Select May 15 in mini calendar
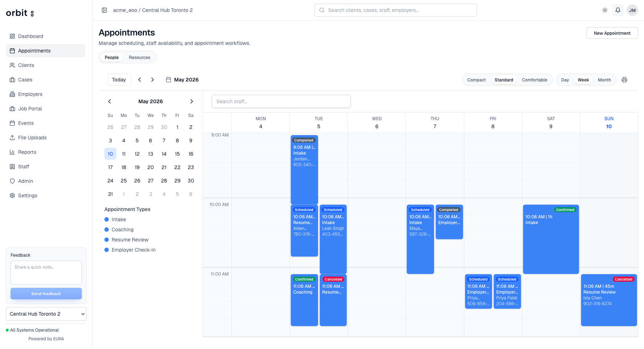644x349 pixels. click(177, 154)
